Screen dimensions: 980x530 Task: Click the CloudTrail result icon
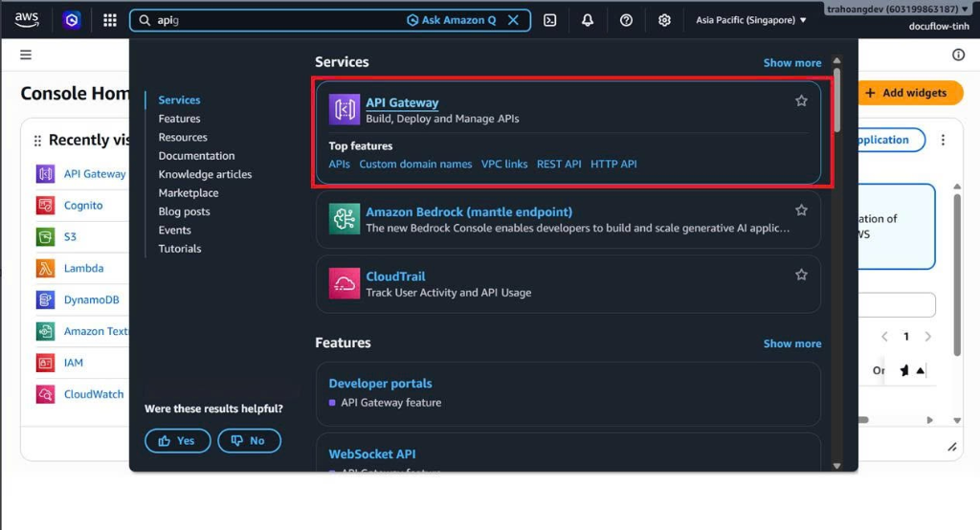point(345,283)
